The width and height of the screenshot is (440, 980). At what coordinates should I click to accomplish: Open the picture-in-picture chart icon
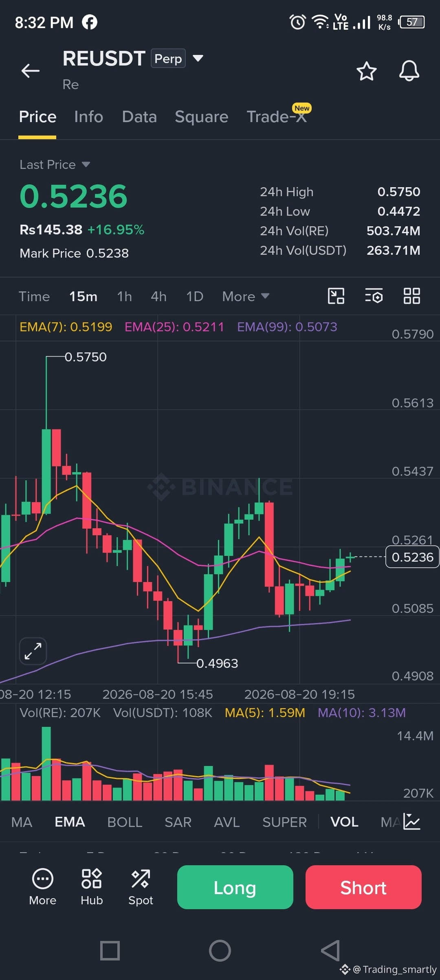pyautogui.click(x=336, y=296)
